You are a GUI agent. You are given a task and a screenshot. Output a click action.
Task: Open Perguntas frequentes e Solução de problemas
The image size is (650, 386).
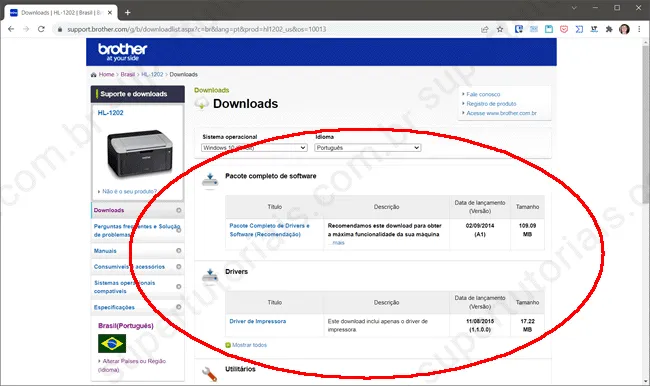coord(136,231)
